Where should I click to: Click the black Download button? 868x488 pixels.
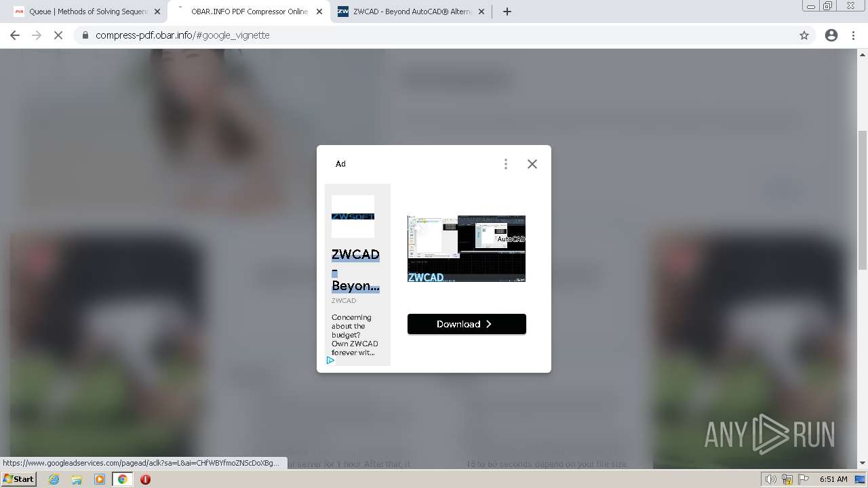pyautogui.click(x=467, y=324)
